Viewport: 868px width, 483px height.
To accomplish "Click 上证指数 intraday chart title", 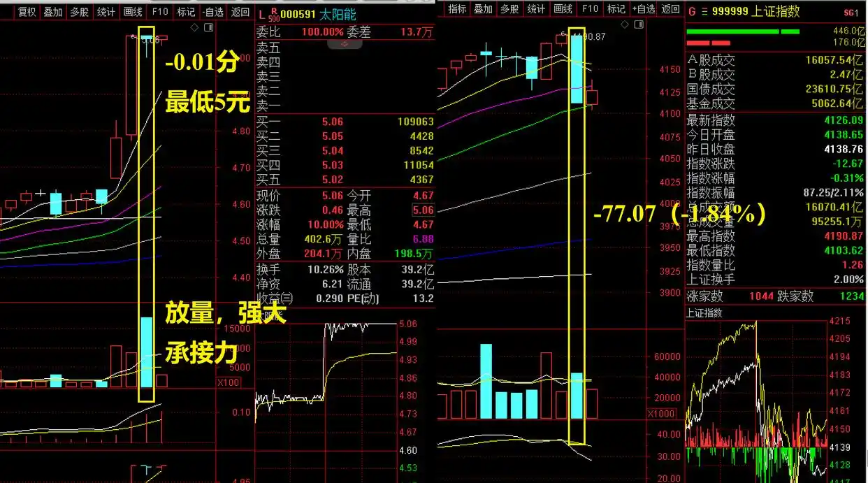I will coord(704,312).
